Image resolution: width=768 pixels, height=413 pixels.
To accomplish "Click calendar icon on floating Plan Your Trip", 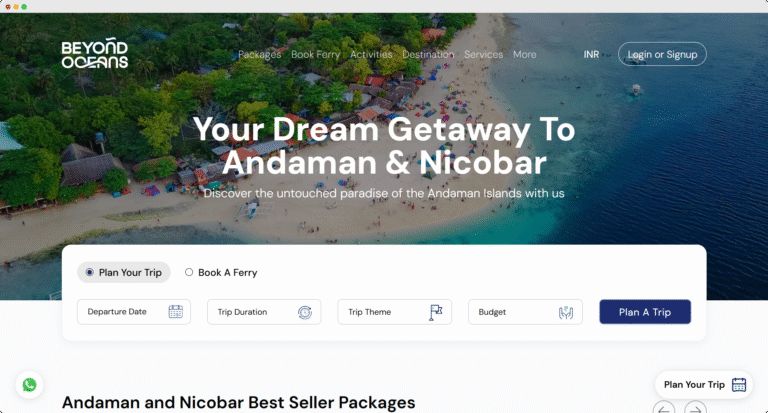I will [739, 385].
